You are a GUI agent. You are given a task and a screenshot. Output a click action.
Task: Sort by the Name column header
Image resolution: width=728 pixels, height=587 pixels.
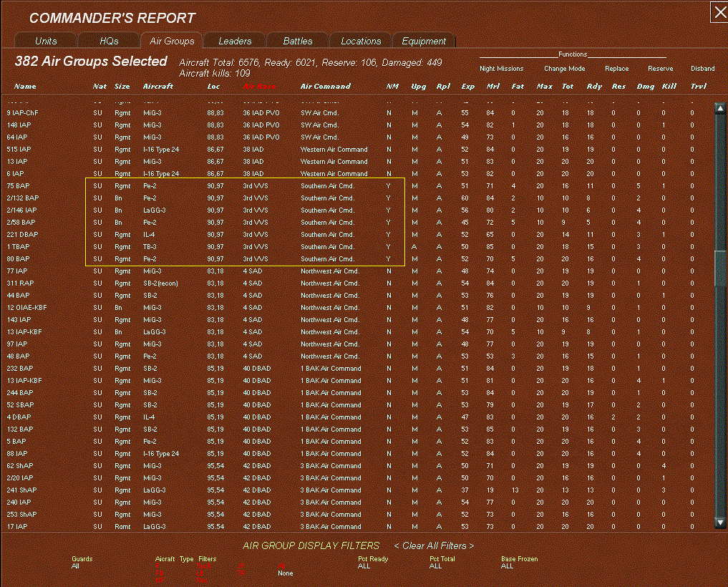pyautogui.click(x=25, y=87)
